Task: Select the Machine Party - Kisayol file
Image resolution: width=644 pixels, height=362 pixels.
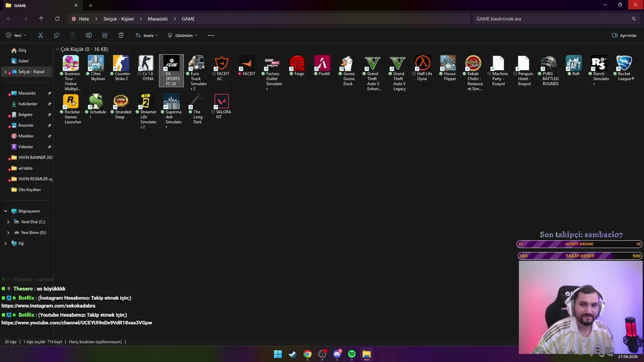Action: [499, 71]
